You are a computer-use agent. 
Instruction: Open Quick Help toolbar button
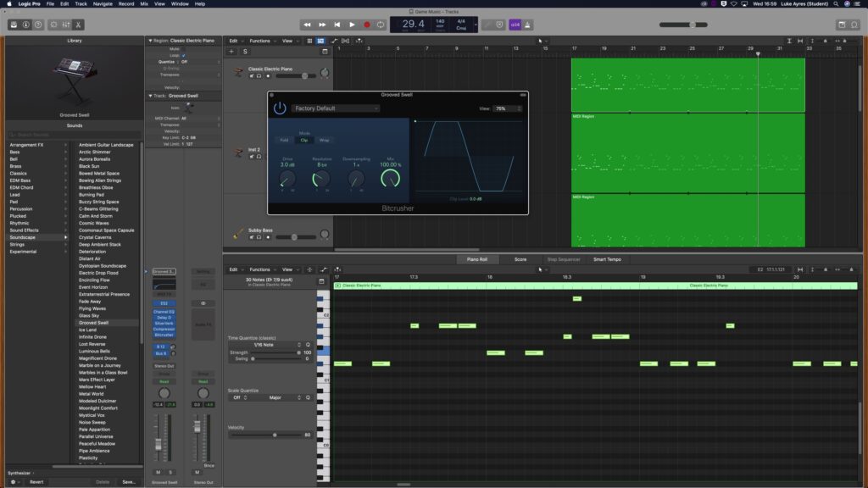[x=38, y=25]
